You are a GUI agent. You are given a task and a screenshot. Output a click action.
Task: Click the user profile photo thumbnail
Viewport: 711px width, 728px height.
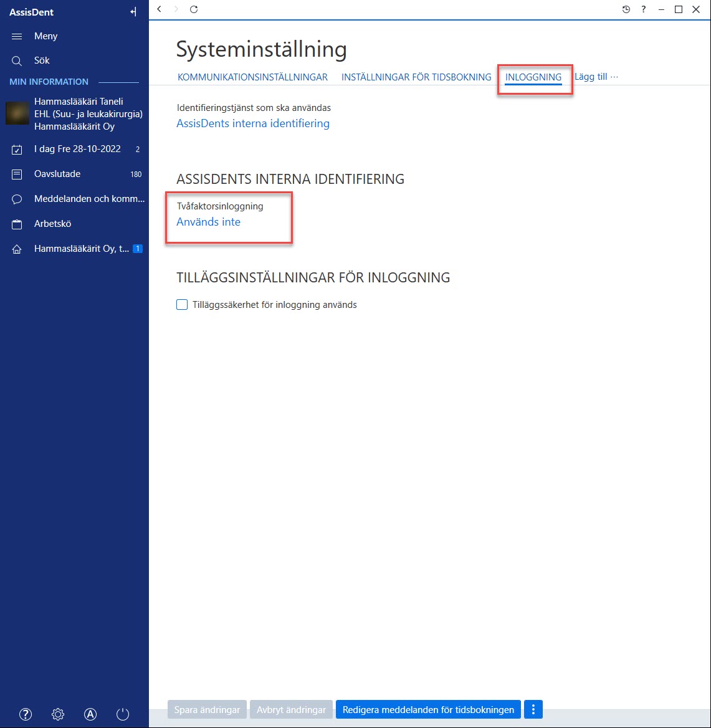point(17,113)
